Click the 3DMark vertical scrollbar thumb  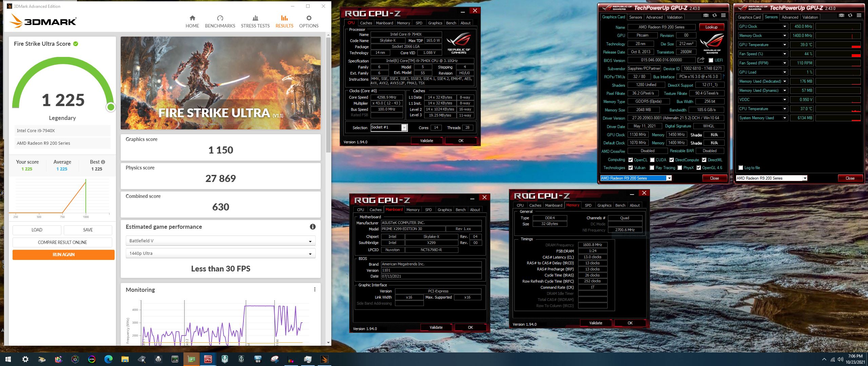coord(328,95)
